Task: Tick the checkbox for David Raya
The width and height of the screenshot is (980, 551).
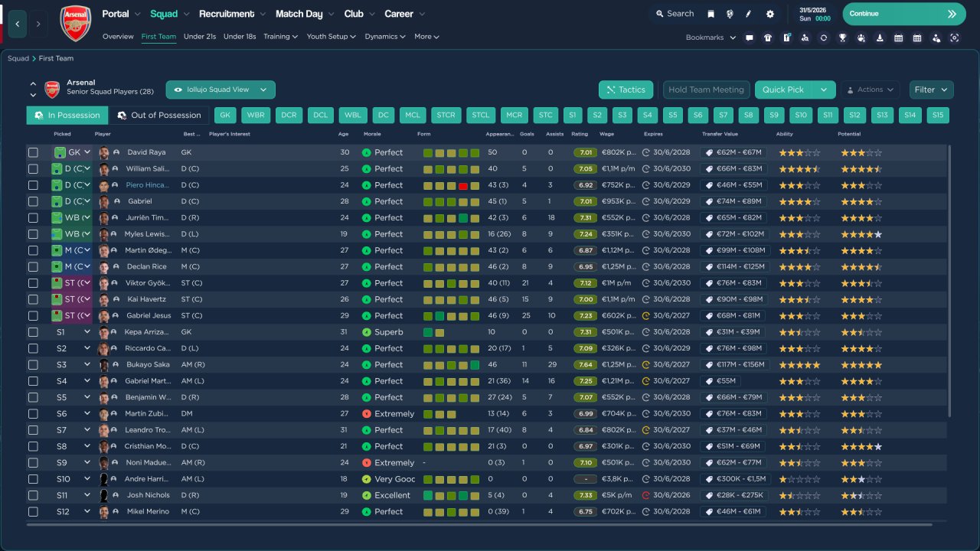Action: click(33, 152)
